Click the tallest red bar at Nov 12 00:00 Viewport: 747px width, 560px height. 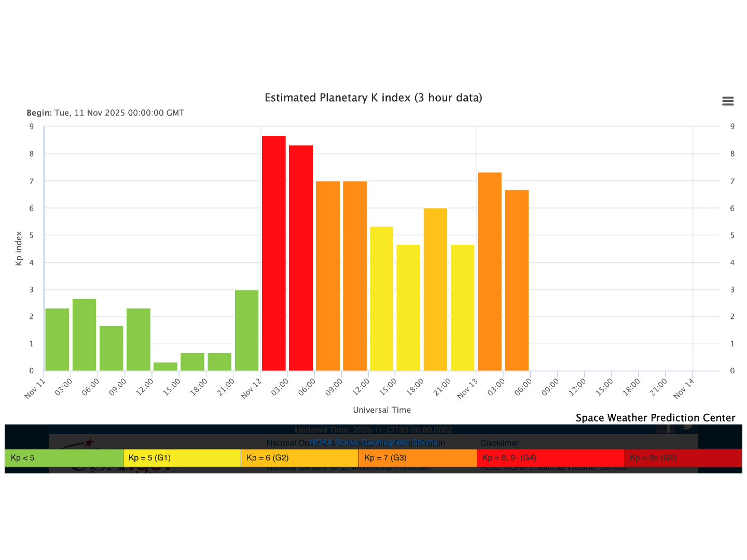coord(273,253)
